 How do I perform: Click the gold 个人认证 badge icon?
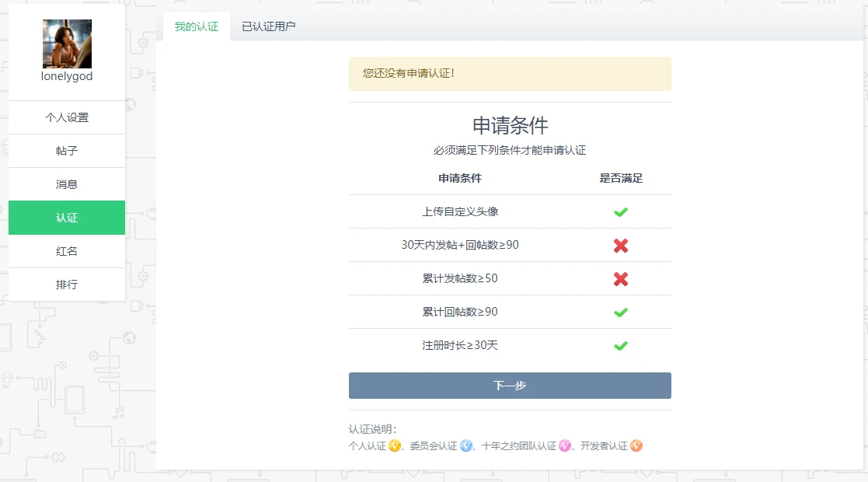pyautogui.click(x=395, y=446)
